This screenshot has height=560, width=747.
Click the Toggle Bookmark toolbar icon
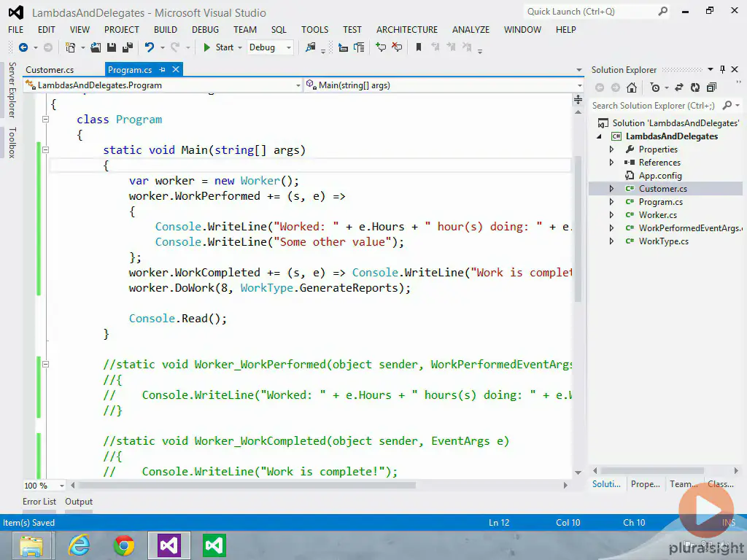coord(418,47)
